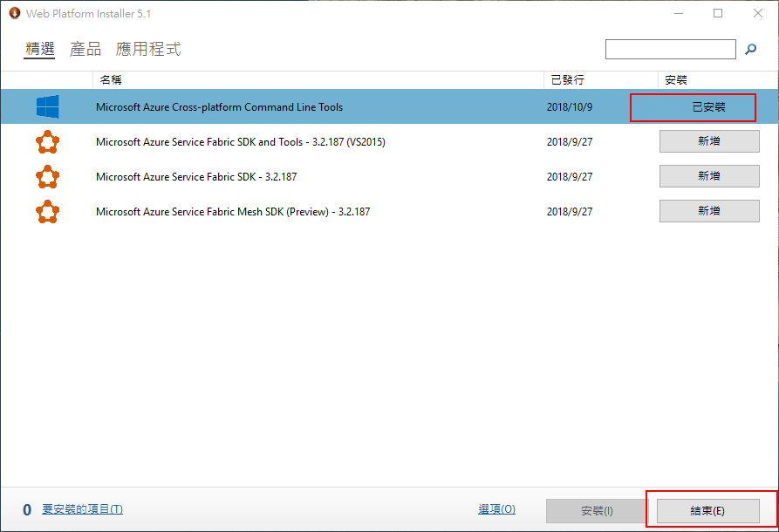Viewport: 779px width, 532px height.
Task: Click the 2018/9/27 date for Mesh SDK (Preview)
Action: coord(570,212)
